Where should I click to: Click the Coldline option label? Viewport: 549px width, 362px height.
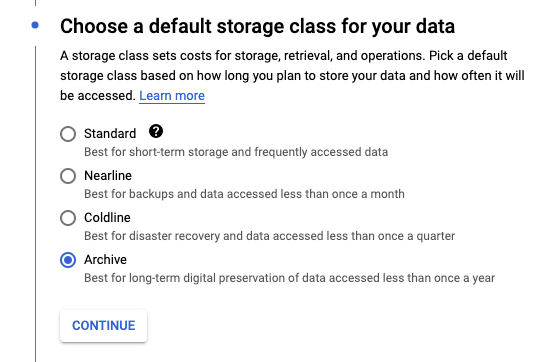107,218
